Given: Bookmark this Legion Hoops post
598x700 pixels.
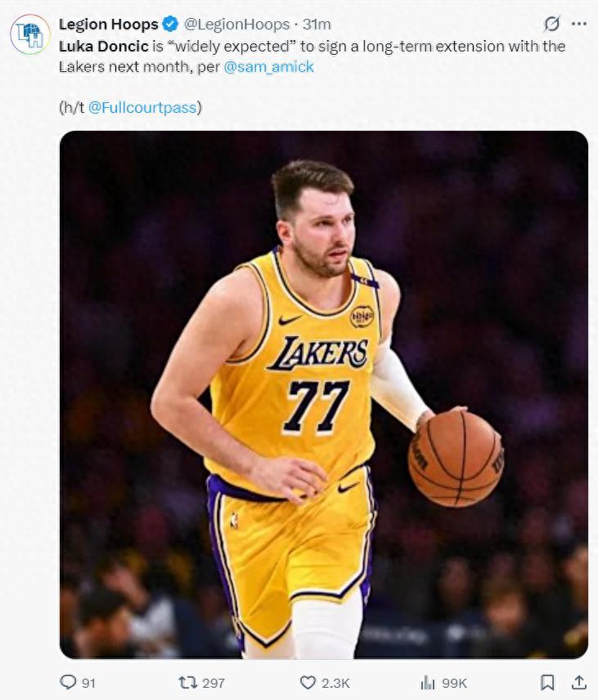Looking at the screenshot, I should [x=547, y=682].
